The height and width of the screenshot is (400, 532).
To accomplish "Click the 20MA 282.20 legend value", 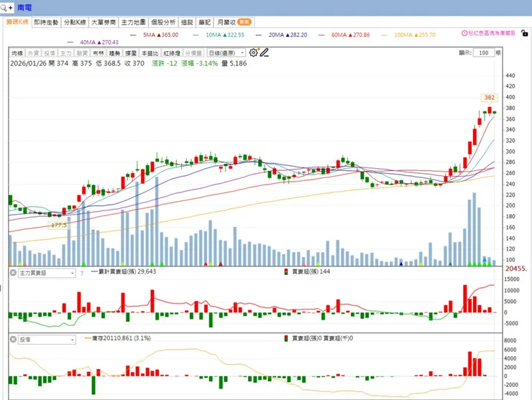I will coord(288,35).
